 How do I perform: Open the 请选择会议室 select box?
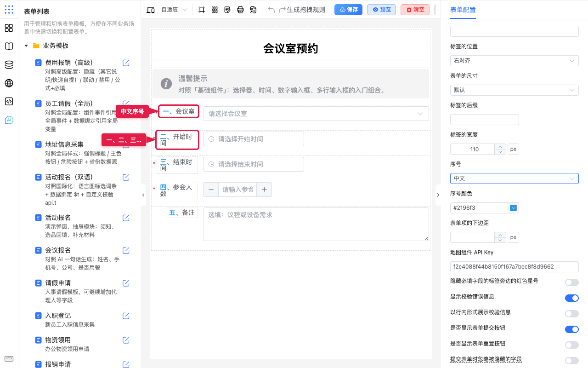tap(316, 114)
